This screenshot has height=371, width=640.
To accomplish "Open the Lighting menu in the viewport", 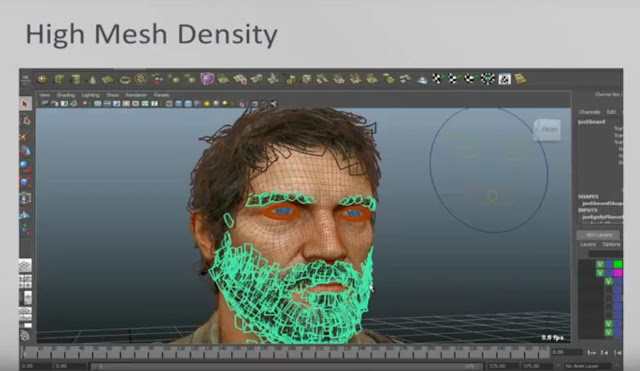I will tap(91, 95).
